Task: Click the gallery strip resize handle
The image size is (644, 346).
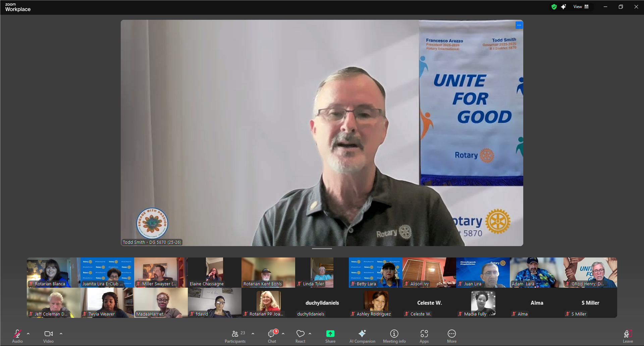Action: [x=322, y=248]
